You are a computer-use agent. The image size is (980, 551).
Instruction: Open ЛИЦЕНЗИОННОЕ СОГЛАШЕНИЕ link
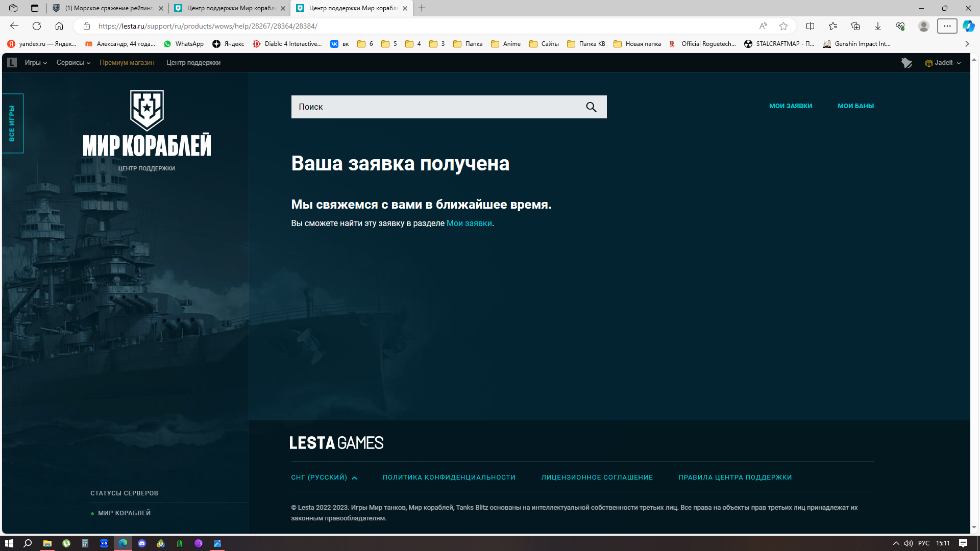[597, 478]
